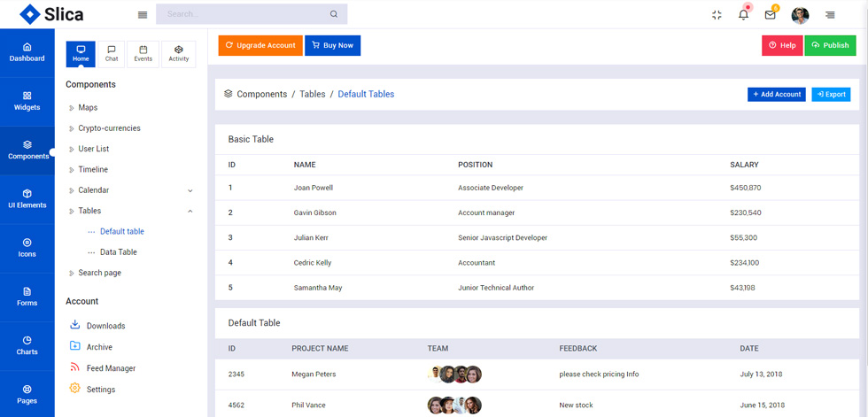Click the SALARY column header
Viewport: 868px width, 417px height.
(744, 165)
